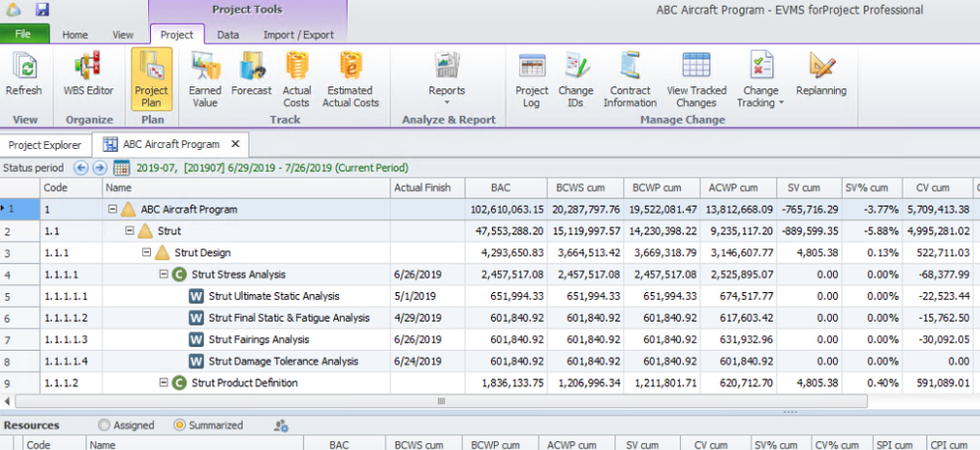980x450 pixels.
Task: Click the Change IDs icon
Action: 575,66
